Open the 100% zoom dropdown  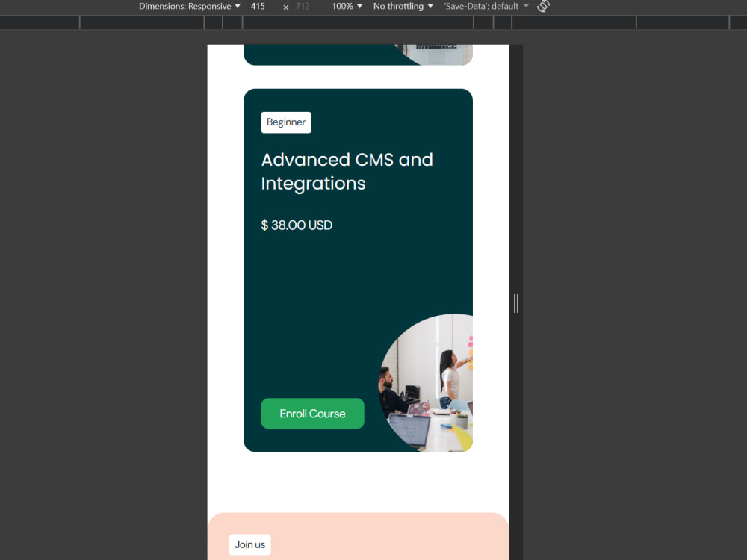tap(347, 6)
